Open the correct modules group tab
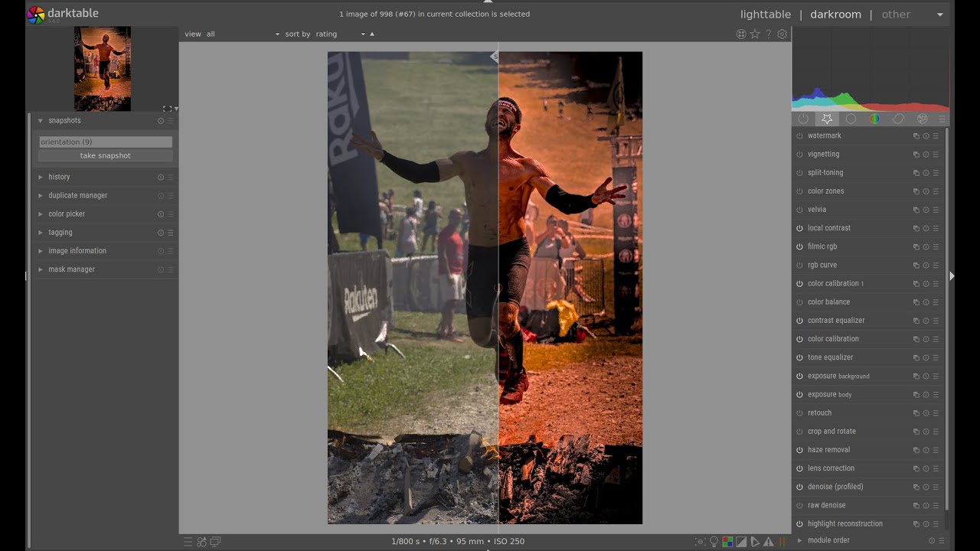This screenshot has height=551, width=980. point(898,119)
